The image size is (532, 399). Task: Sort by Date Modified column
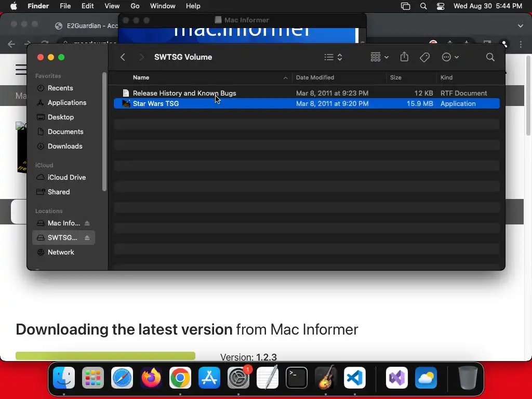[x=315, y=77]
